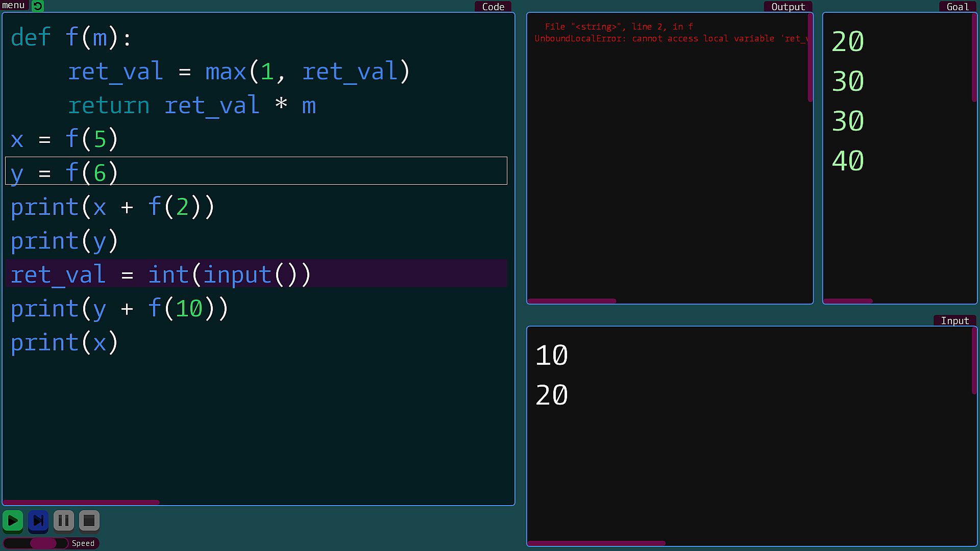Click the highlighted ret_val = int(input()) line

click(x=161, y=274)
